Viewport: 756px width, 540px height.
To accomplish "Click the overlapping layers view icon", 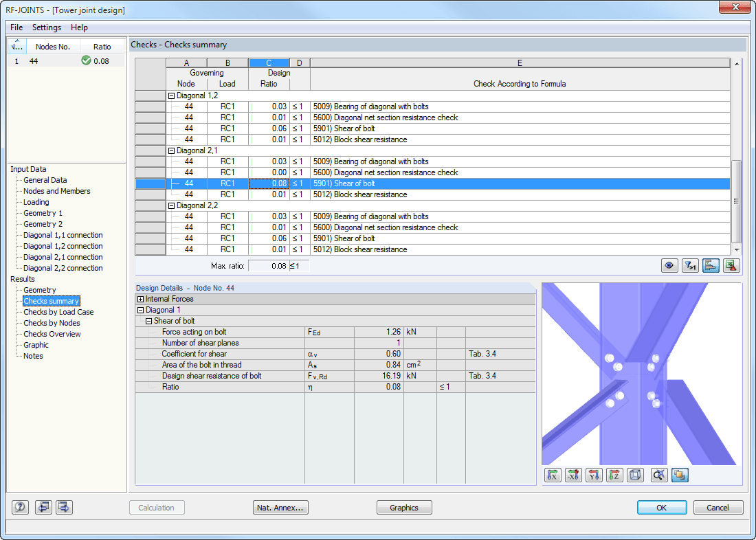I will click(x=680, y=475).
